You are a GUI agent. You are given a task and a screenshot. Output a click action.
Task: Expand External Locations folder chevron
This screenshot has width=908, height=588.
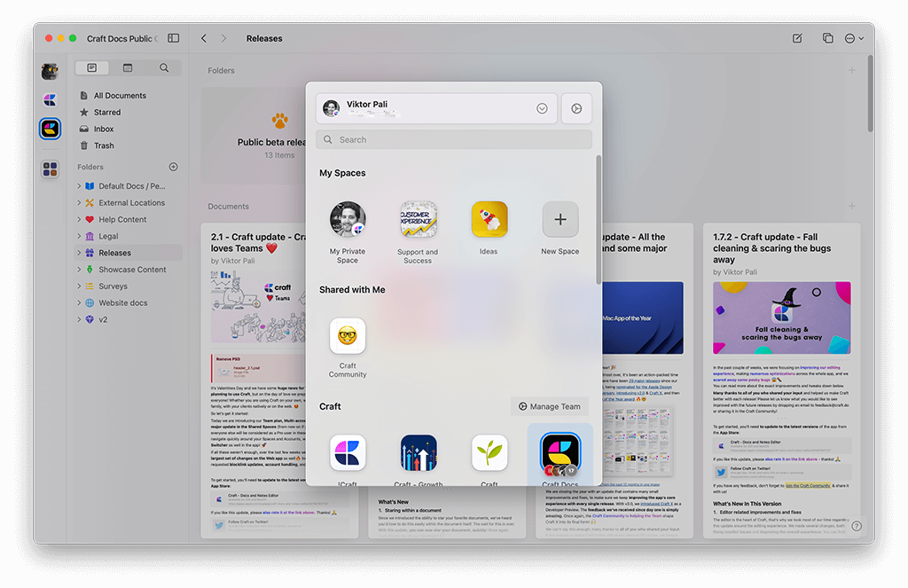pos(79,203)
